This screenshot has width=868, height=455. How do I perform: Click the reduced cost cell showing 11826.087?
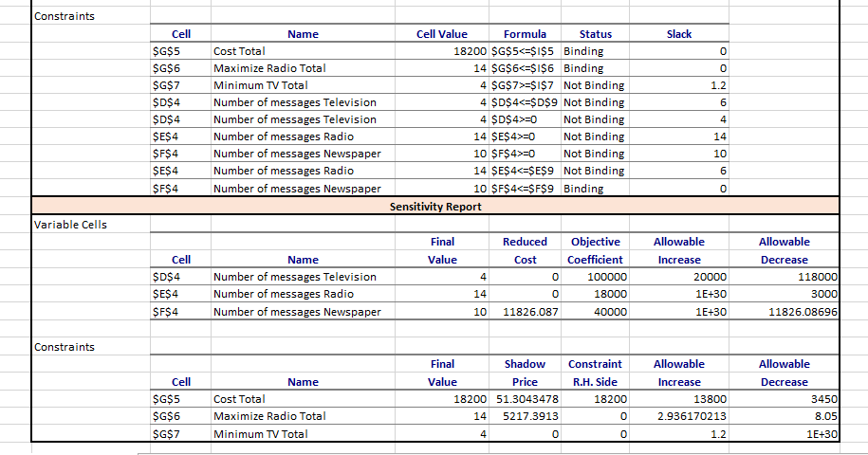click(525, 312)
